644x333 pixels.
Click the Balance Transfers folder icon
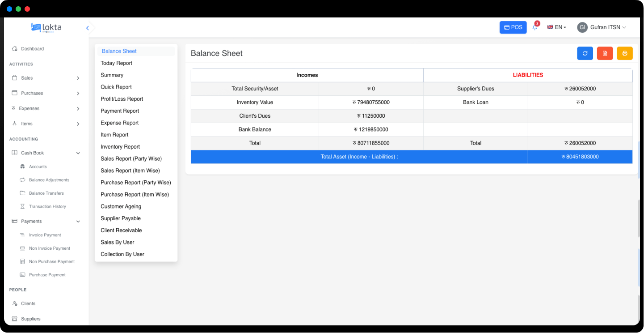tap(23, 193)
